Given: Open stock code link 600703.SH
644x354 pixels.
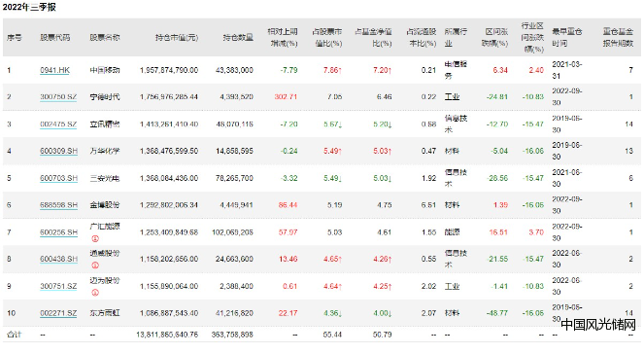Looking at the screenshot, I should pos(58,178).
